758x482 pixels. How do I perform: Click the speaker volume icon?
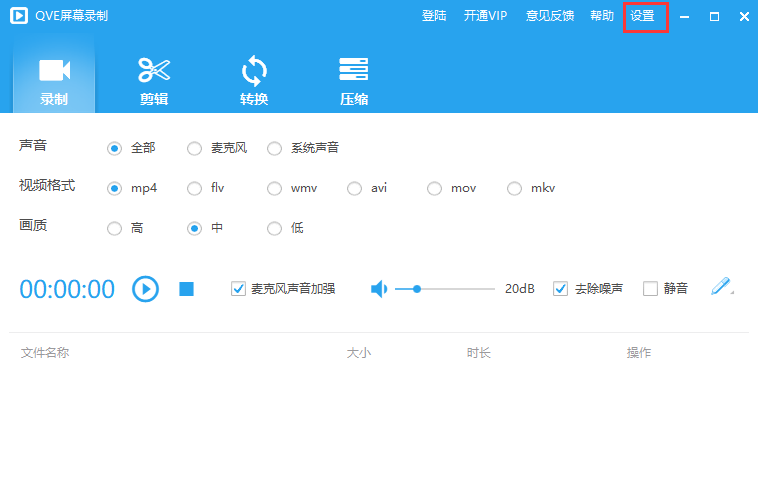click(x=379, y=289)
